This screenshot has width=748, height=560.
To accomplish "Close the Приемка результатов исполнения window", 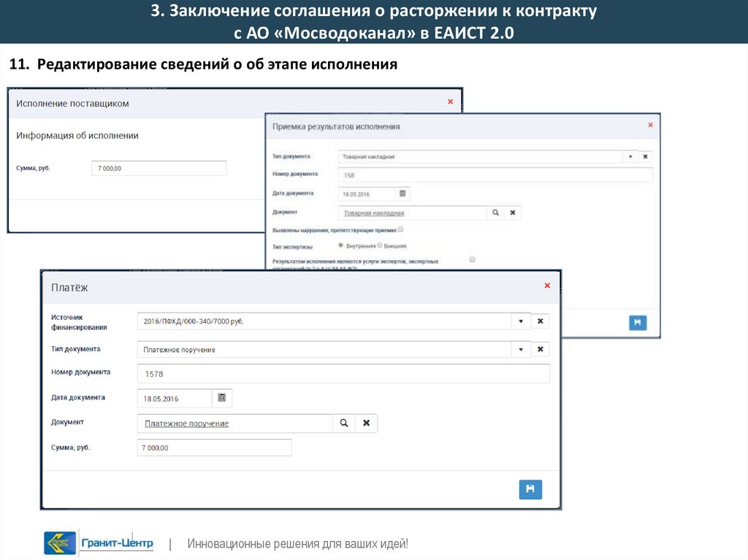I will [x=650, y=125].
